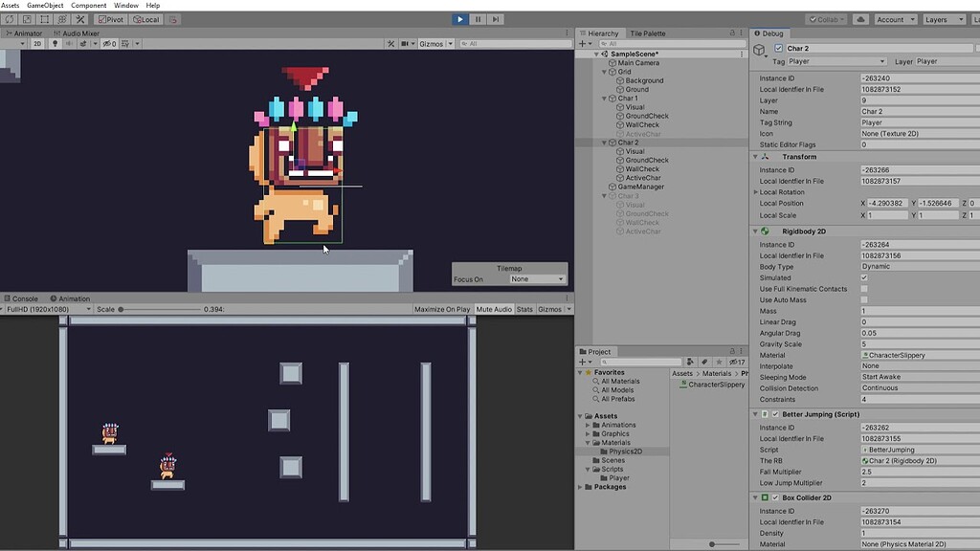Toggle 2D mode in the Scene view
Viewport: 980px width, 551px height.
pos(37,43)
